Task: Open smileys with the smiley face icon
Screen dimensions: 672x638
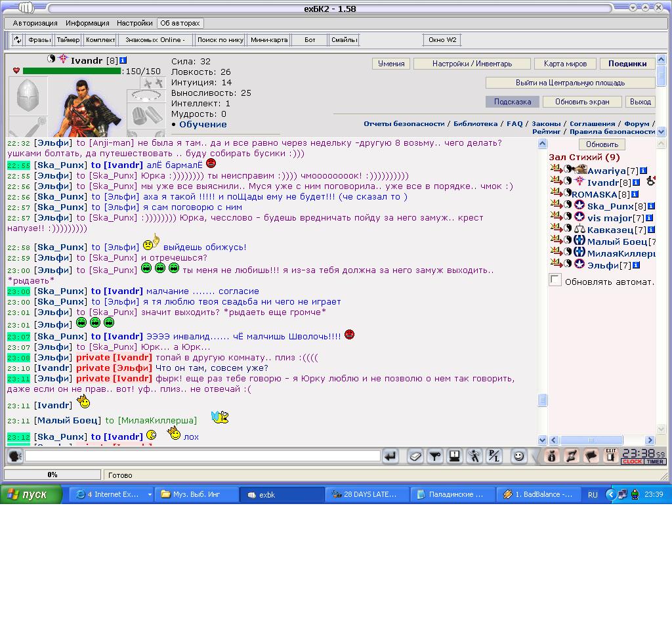Action: pos(518,456)
